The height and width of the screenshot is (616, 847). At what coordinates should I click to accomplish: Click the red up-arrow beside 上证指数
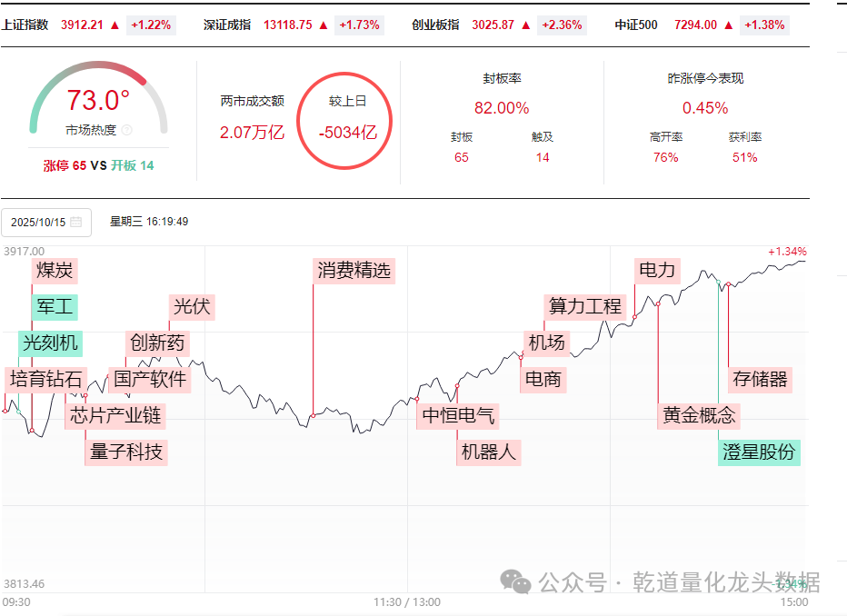[115, 25]
